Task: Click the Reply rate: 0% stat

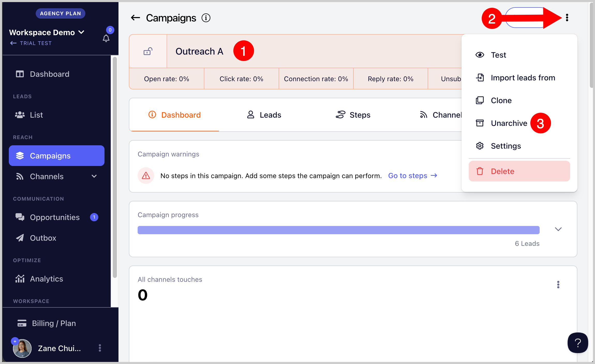Action: pyautogui.click(x=390, y=79)
